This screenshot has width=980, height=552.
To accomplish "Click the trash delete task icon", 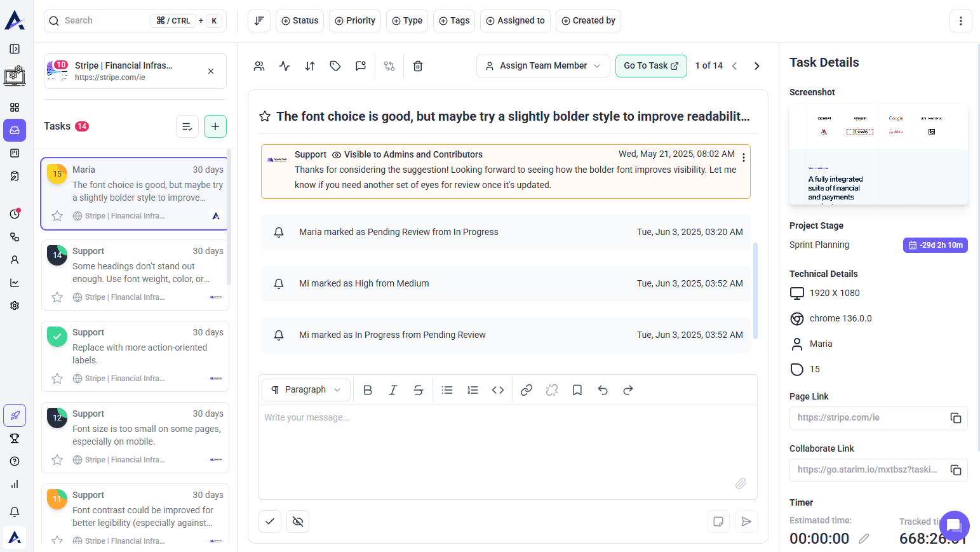I will pyautogui.click(x=418, y=66).
